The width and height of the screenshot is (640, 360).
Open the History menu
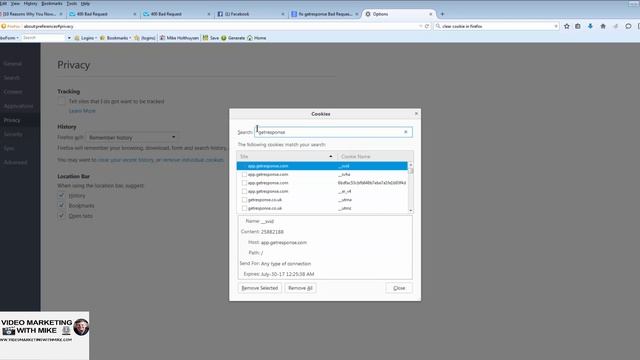31,3
